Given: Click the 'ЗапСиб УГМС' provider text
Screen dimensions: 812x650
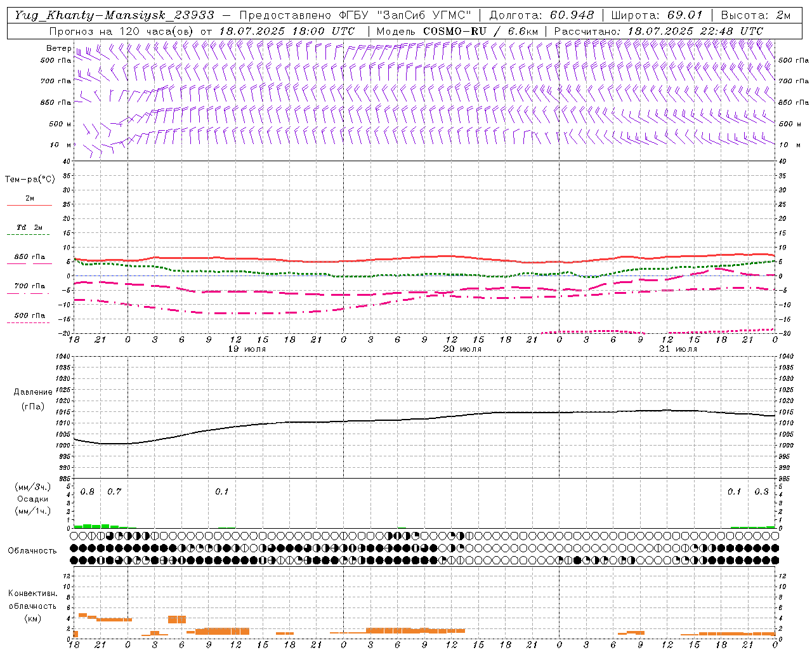Looking at the screenshot, I should (424, 15).
